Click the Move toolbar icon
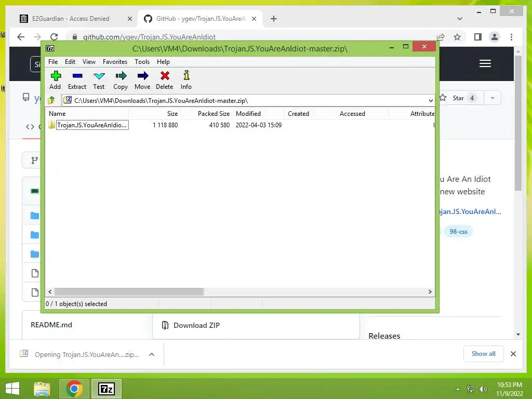 pyautogui.click(x=142, y=80)
